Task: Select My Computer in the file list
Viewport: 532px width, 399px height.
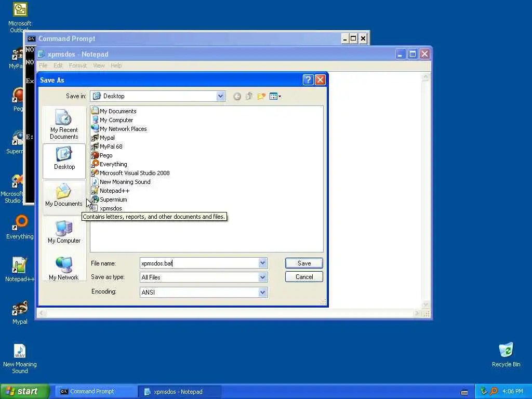Action: point(112,120)
